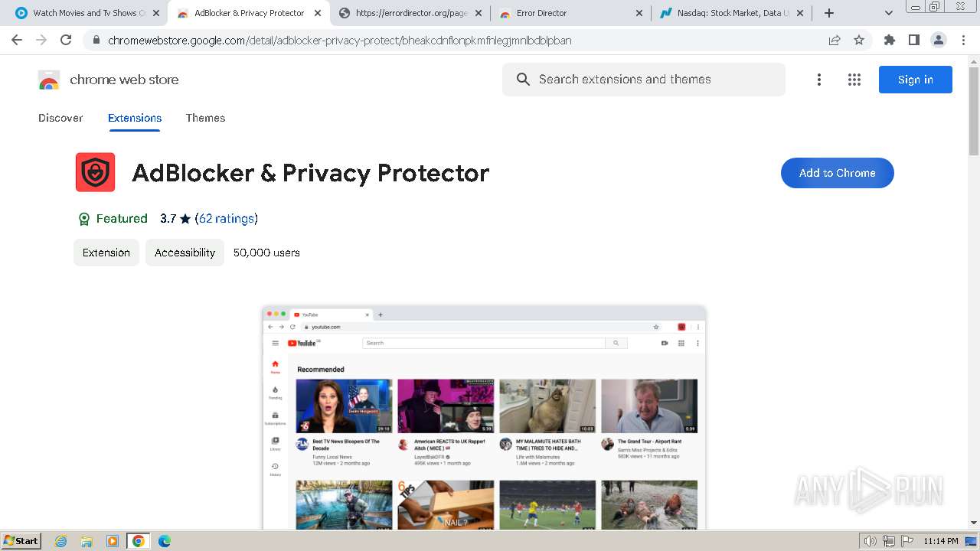Close the Watch Movies and Tv Shows tab
Viewport: 980px width, 551px height.
pyautogui.click(x=156, y=13)
